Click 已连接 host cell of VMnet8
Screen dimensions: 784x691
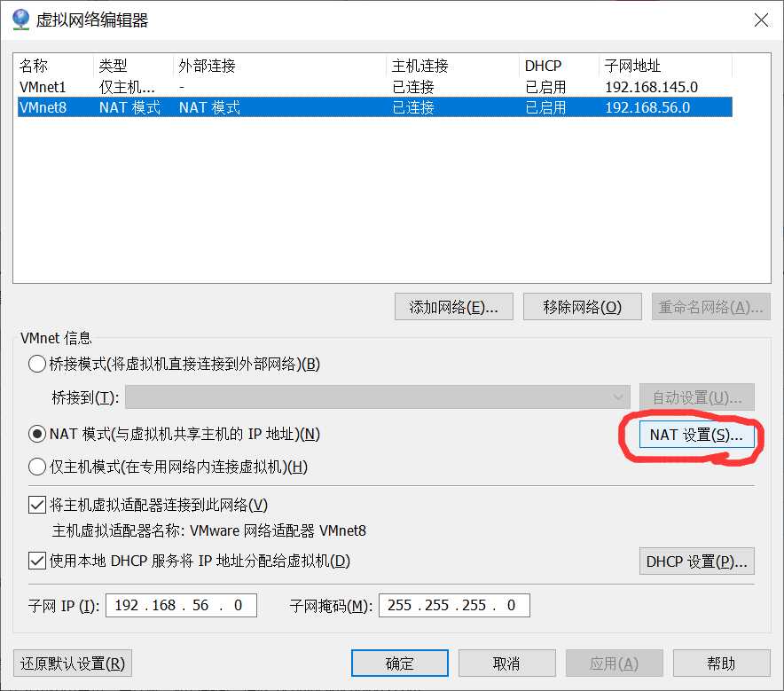(413, 107)
